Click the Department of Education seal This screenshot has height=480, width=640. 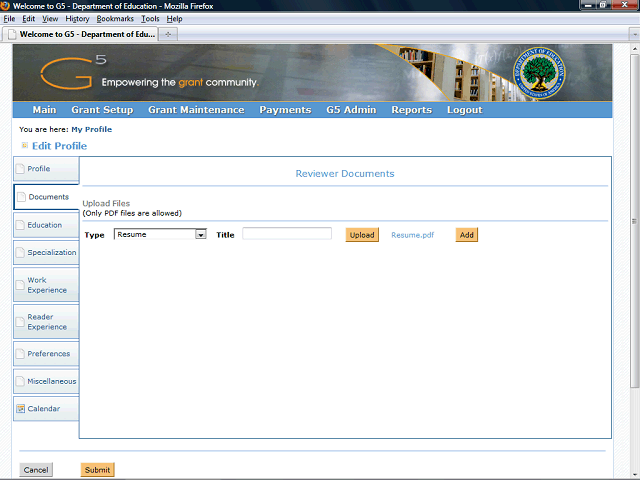tap(539, 73)
